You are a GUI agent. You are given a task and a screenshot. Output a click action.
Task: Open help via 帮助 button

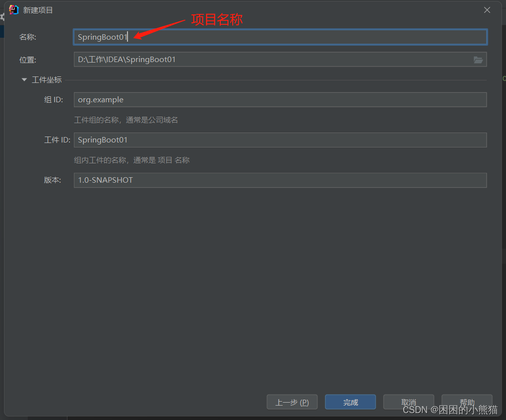(467, 402)
